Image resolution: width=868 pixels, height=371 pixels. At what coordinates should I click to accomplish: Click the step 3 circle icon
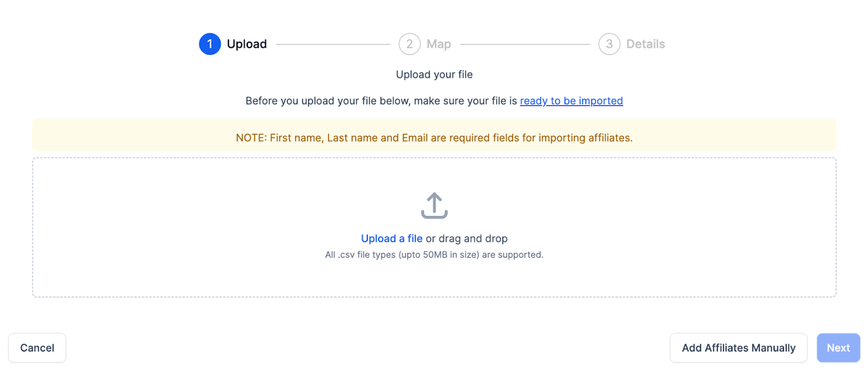click(609, 44)
